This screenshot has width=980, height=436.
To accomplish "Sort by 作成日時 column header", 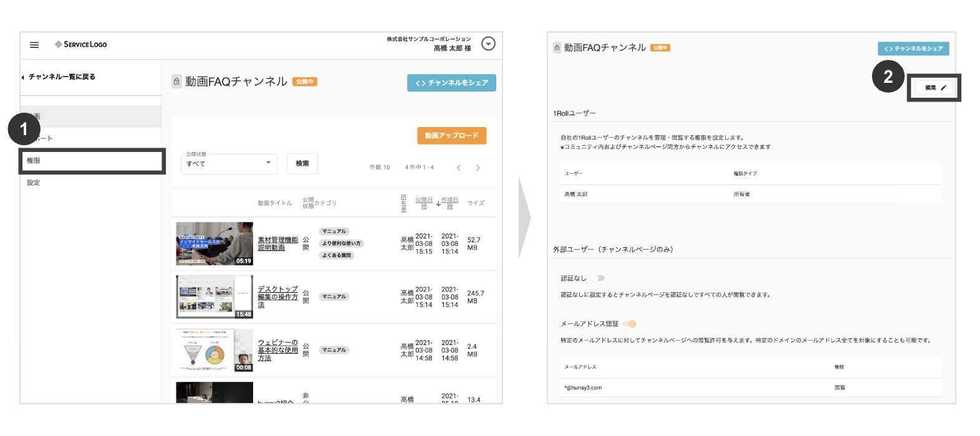I will tap(450, 203).
